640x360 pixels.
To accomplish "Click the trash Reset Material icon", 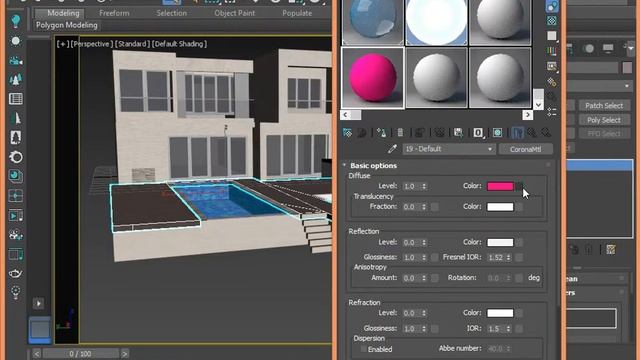I will tap(400, 133).
